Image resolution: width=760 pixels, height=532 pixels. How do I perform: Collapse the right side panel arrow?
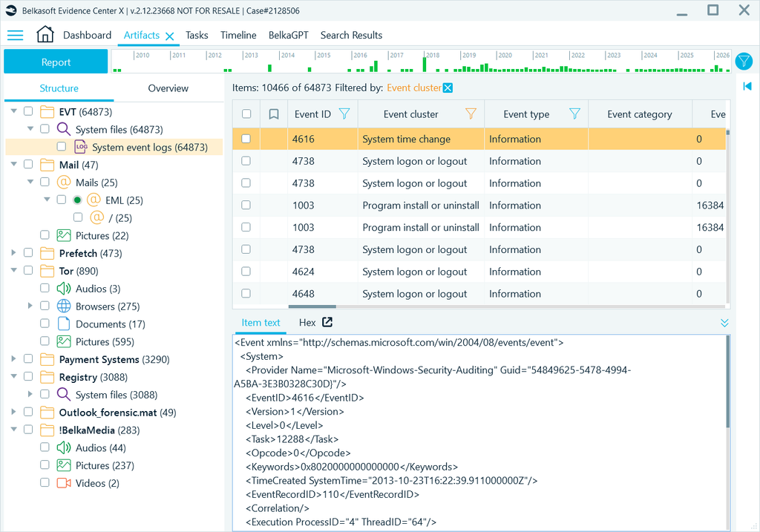point(747,86)
